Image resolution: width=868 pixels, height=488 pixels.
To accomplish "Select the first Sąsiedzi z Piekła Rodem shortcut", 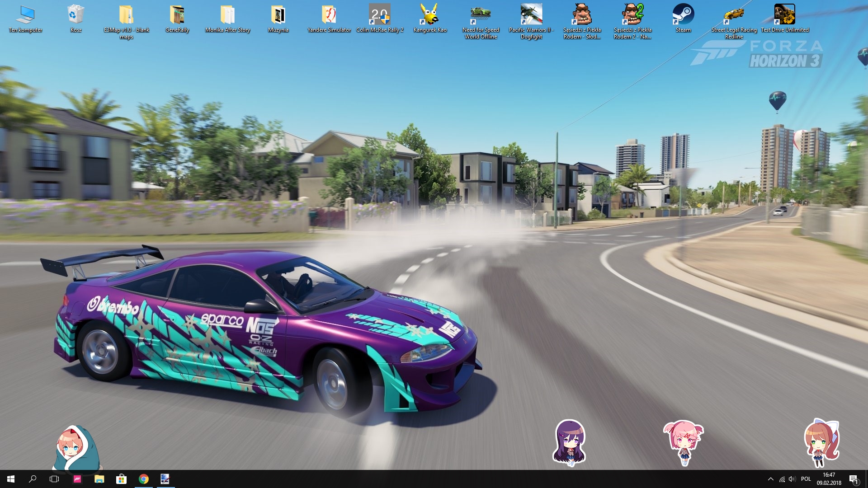I will click(582, 22).
